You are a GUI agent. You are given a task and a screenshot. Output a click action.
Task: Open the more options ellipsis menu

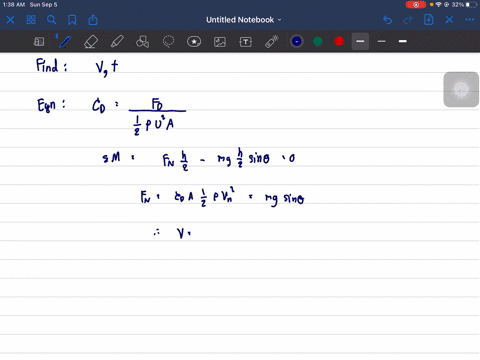[469, 20]
